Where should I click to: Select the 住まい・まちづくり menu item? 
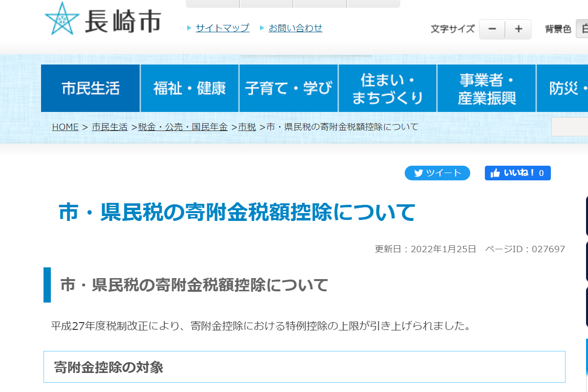[388, 88]
